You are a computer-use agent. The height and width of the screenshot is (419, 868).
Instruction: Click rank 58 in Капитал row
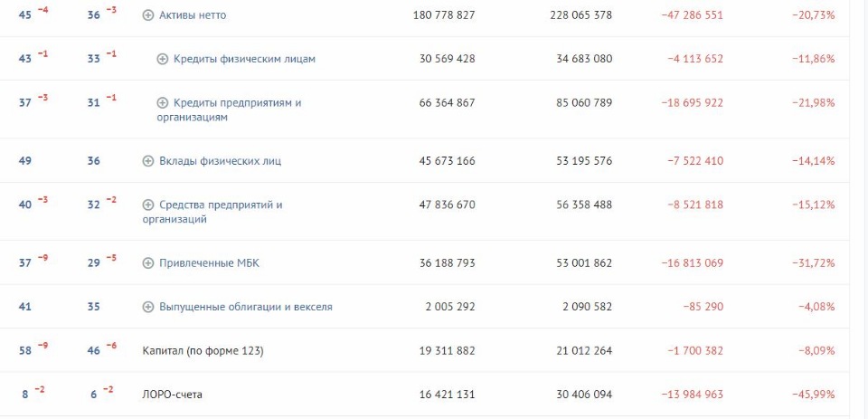coord(25,351)
